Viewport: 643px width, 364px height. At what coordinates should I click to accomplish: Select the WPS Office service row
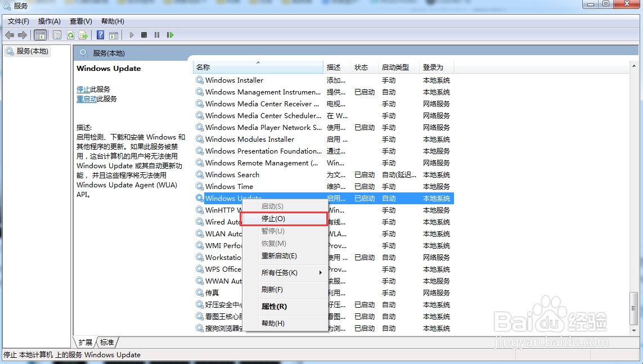click(324, 269)
